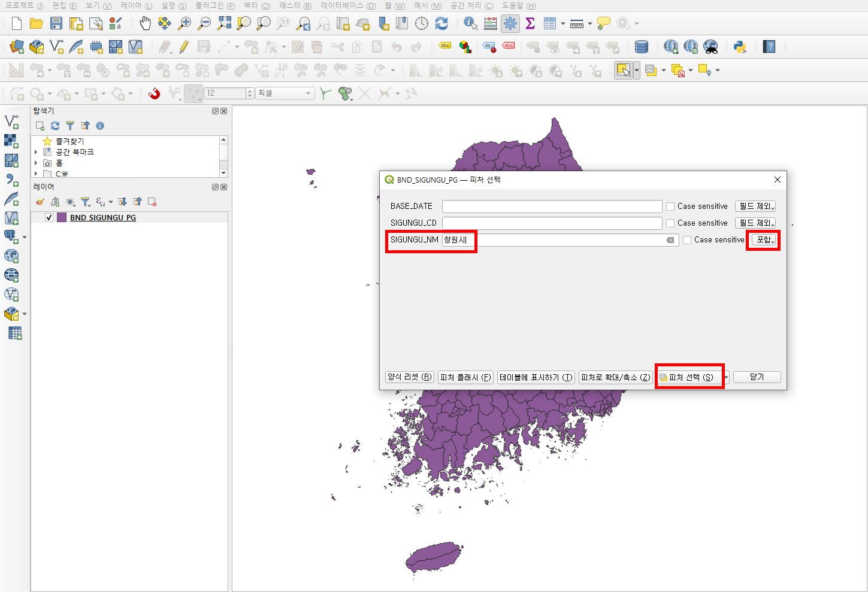Refresh the map canvas

[x=441, y=23]
